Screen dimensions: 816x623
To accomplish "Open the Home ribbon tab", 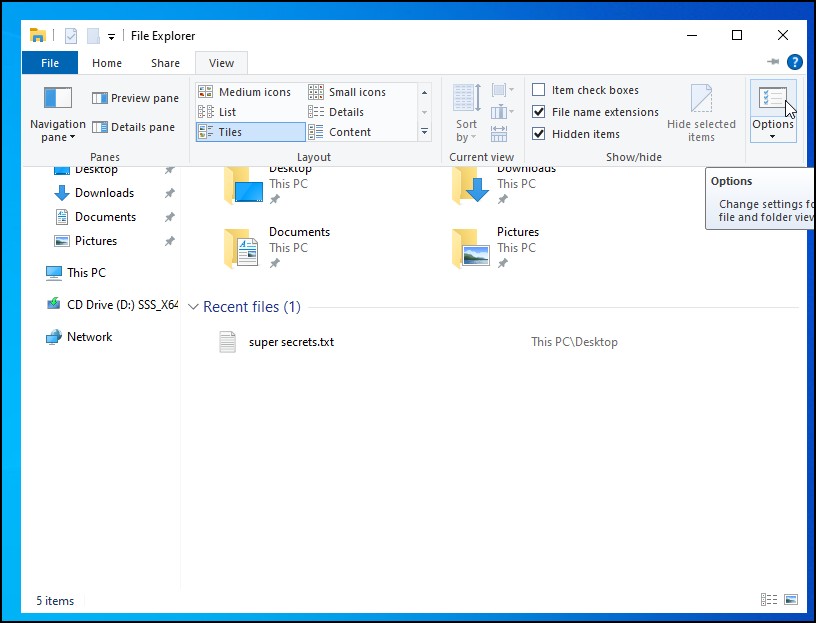I will (x=107, y=63).
